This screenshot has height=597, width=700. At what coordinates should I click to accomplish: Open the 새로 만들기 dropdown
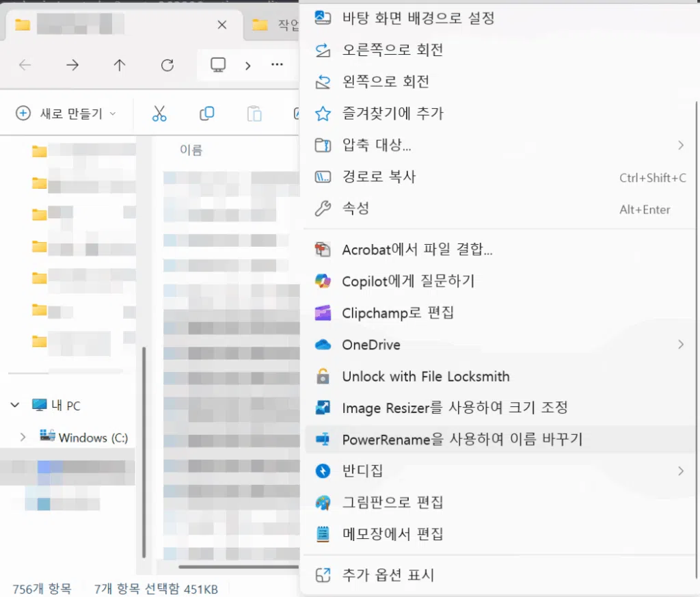[x=66, y=114]
